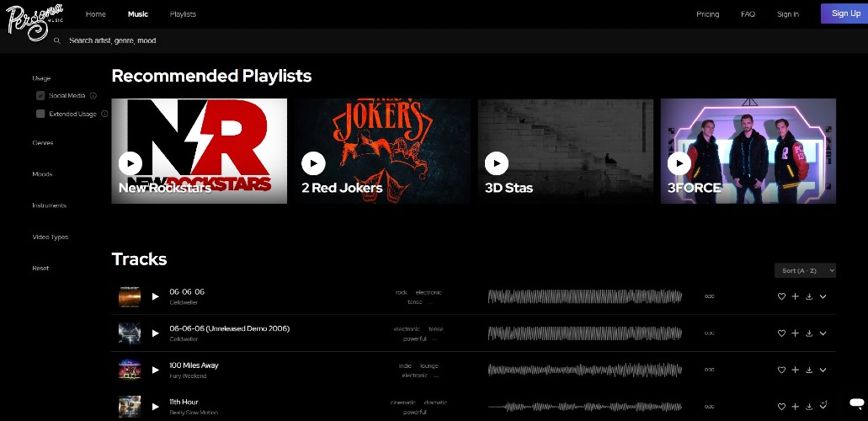This screenshot has width=868, height=421.
Task: Play the track 06 06 06
Action: pos(156,296)
